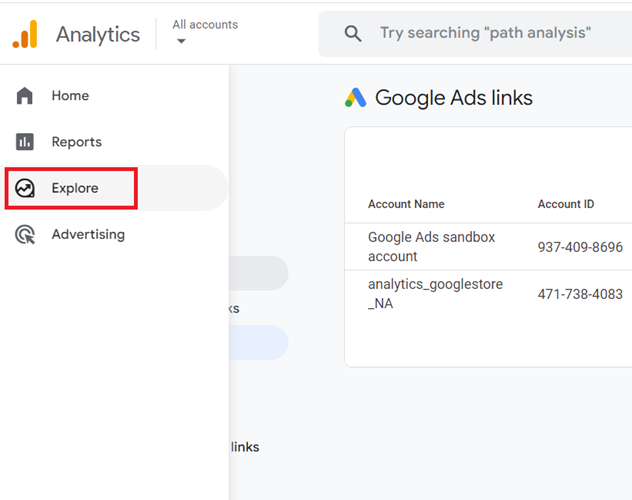Open the Home navigation item
The image size is (632, 500).
114,95
